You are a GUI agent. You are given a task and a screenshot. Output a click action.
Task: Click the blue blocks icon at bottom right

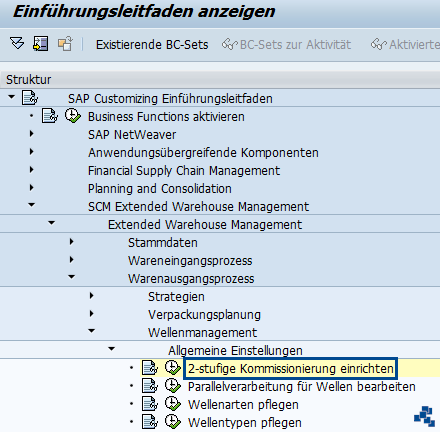[424, 416]
